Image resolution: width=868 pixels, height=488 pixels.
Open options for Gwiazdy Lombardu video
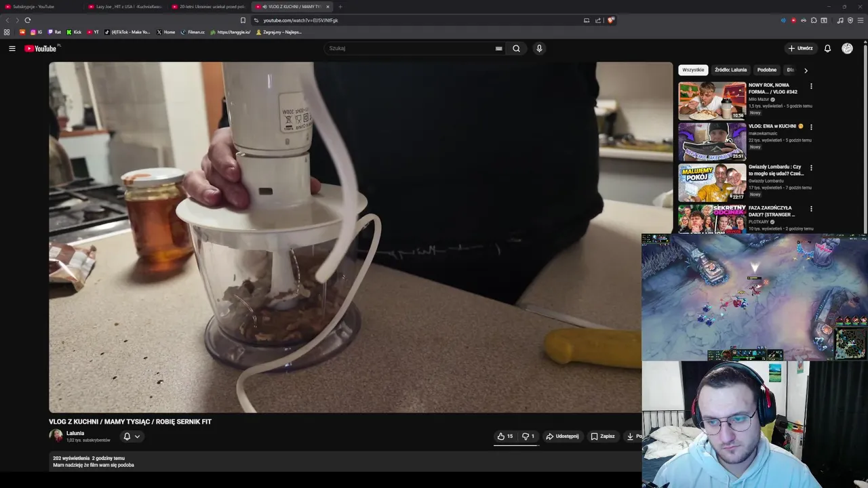click(x=811, y=167)
